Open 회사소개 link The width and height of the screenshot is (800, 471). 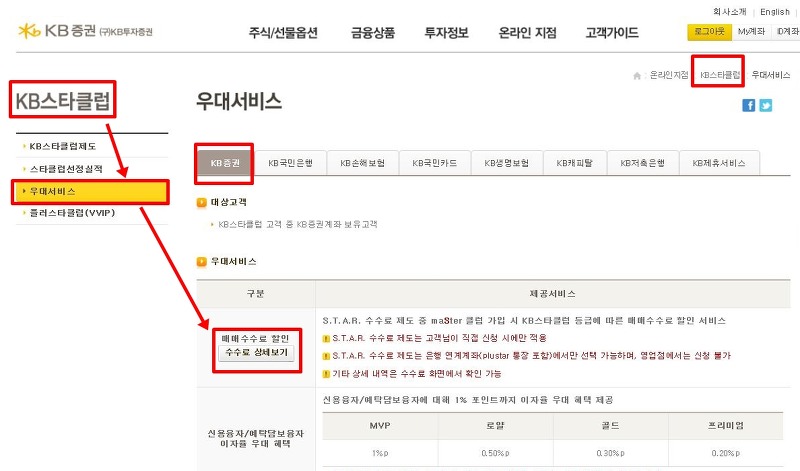pos(729,12)
